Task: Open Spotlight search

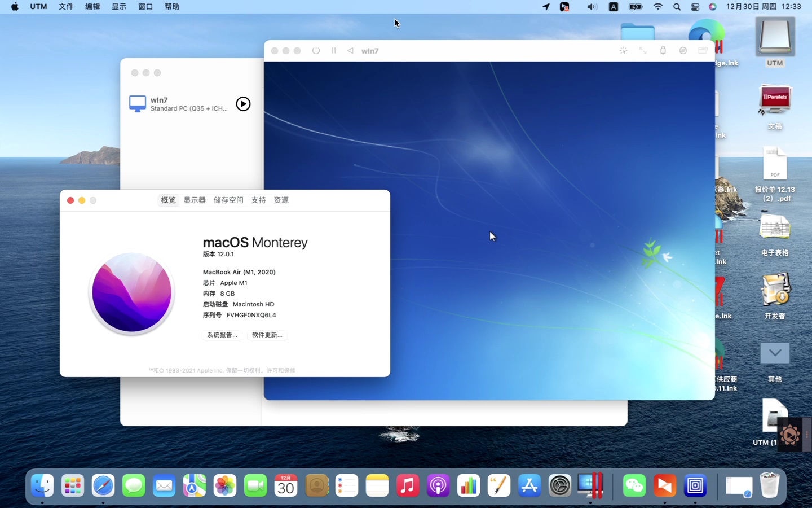Action: [677, 7]
